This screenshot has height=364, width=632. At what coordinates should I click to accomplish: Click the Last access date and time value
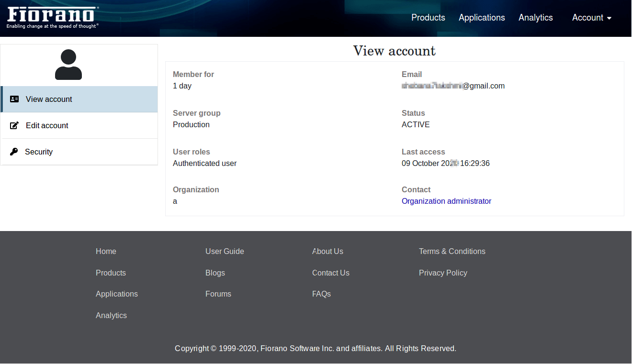click(445, 164)
